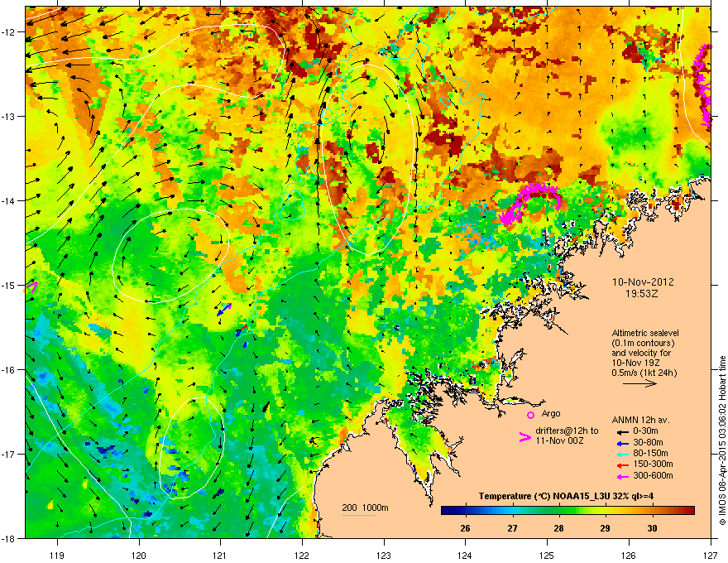
Task: Click the longitude label '121'
Action: [220, 555]
